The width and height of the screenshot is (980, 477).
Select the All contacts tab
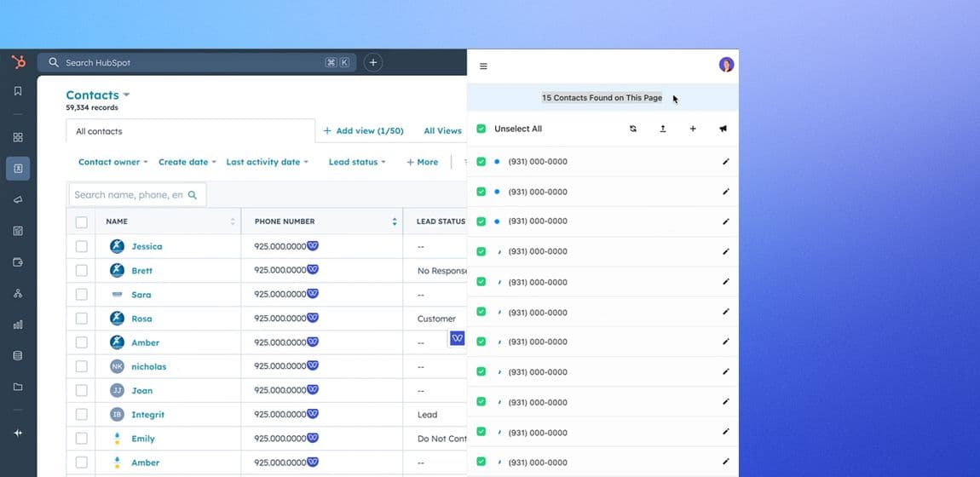coord(99,131)
